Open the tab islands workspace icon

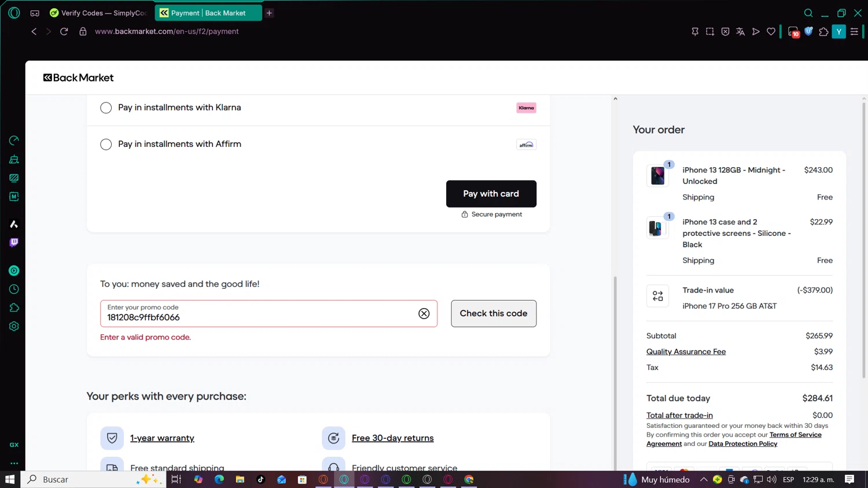coord(35,13)
